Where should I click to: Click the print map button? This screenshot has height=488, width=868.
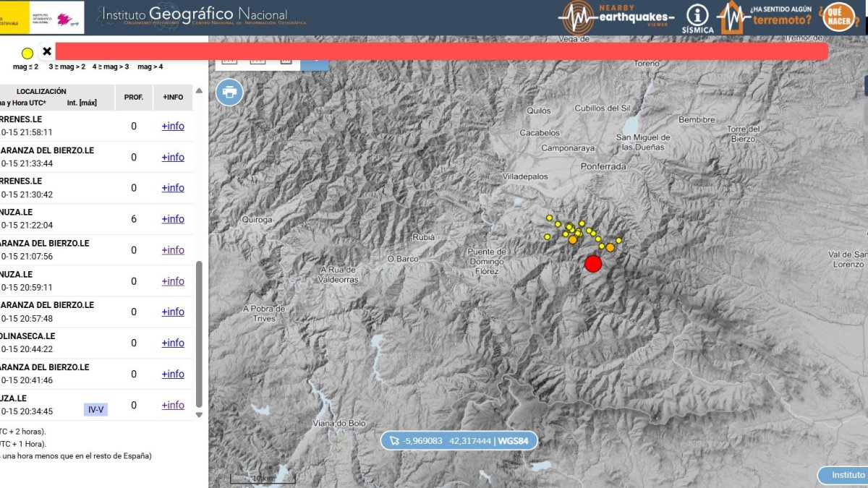[x=229, y=92]
